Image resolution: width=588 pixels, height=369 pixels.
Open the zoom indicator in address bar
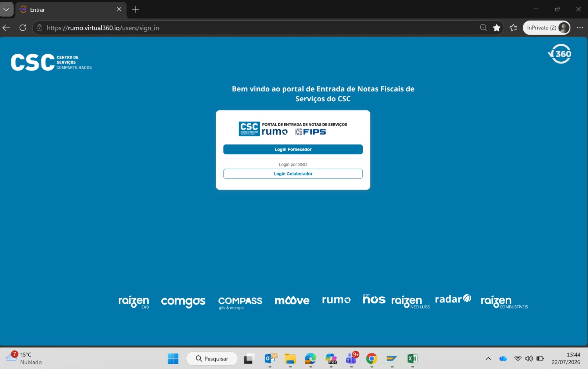(483, 28)
